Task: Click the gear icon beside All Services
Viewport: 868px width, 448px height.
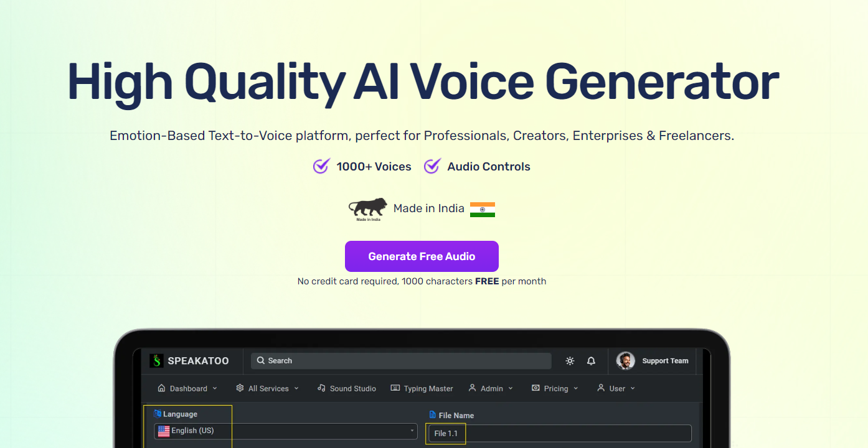Action: [x=240, y=388]
